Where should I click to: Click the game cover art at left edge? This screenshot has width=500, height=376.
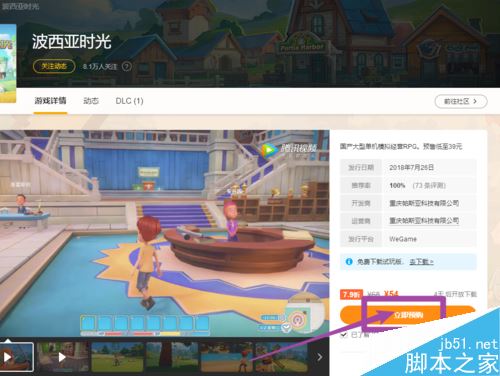pyautogui.click(x=8, y=63)
